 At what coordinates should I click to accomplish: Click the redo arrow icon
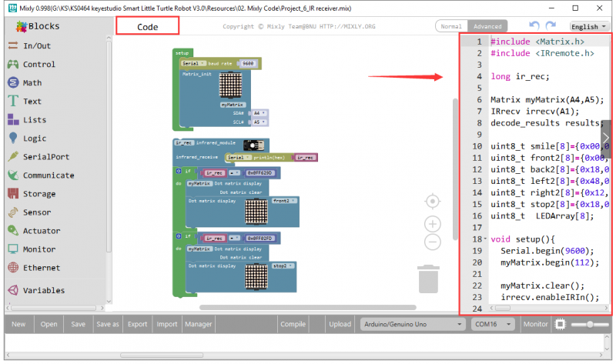[x=551, y=25]
